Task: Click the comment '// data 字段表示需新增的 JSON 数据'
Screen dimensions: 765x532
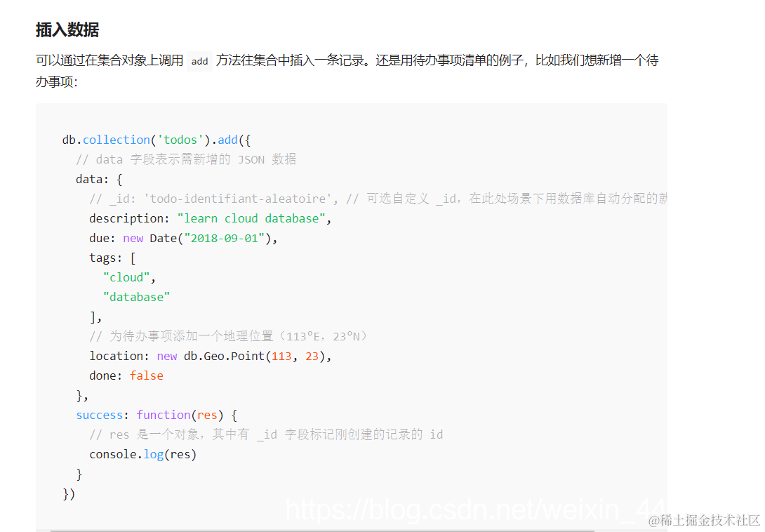Action: tap(186, 159)
